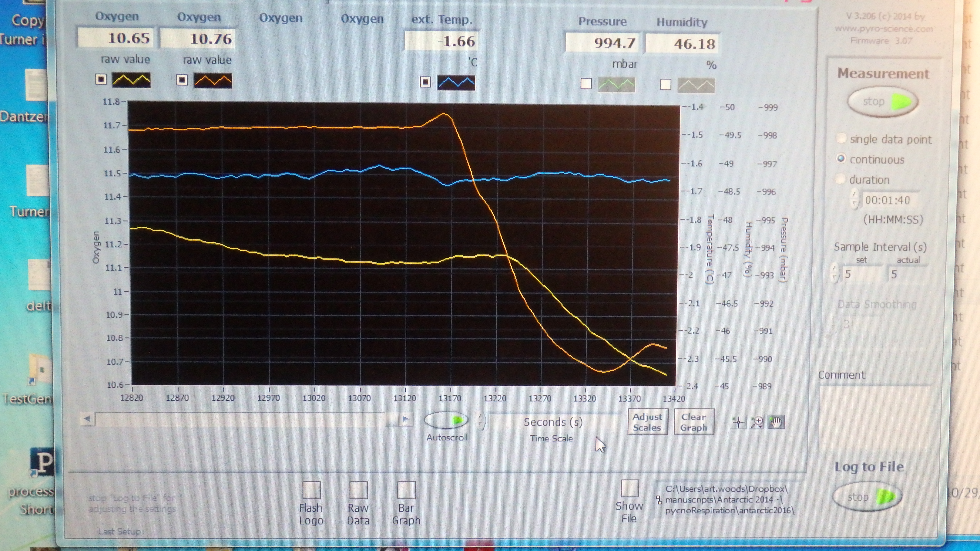The image size is (980, 551).
Task: Select the duration measurement mode
Action: [841, 179]
